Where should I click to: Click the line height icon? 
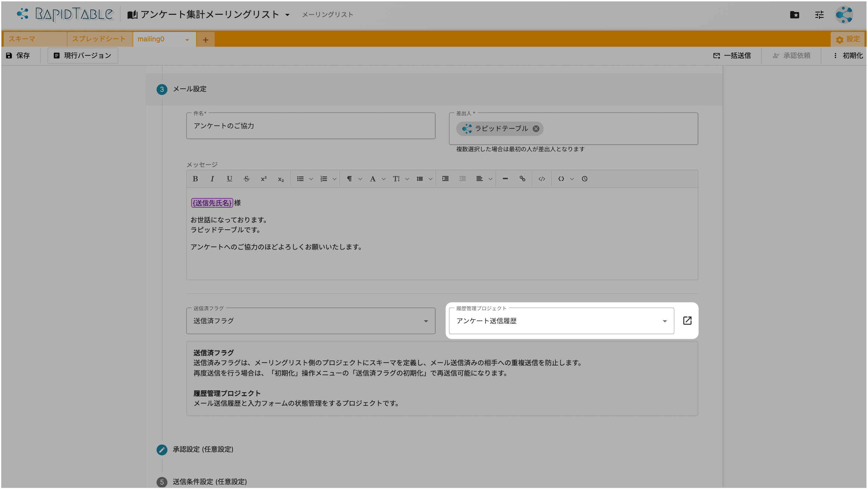(420, 179)
